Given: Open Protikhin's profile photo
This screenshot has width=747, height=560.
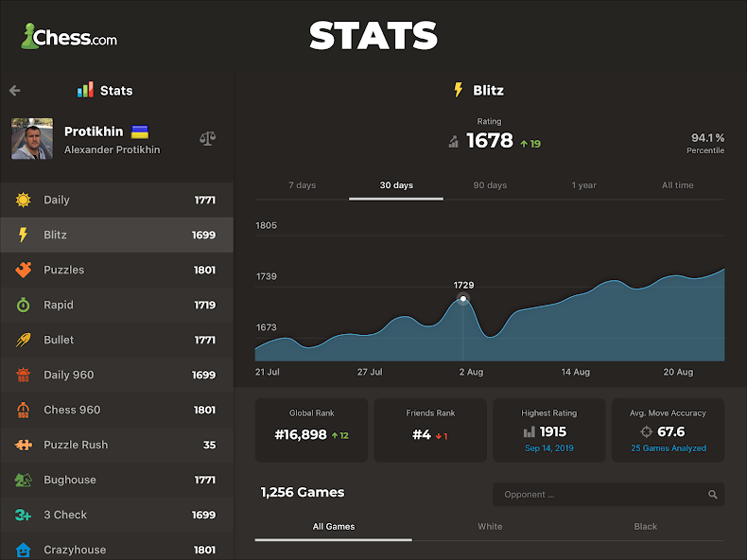Looking at the screenshot, I should [32, 139].
